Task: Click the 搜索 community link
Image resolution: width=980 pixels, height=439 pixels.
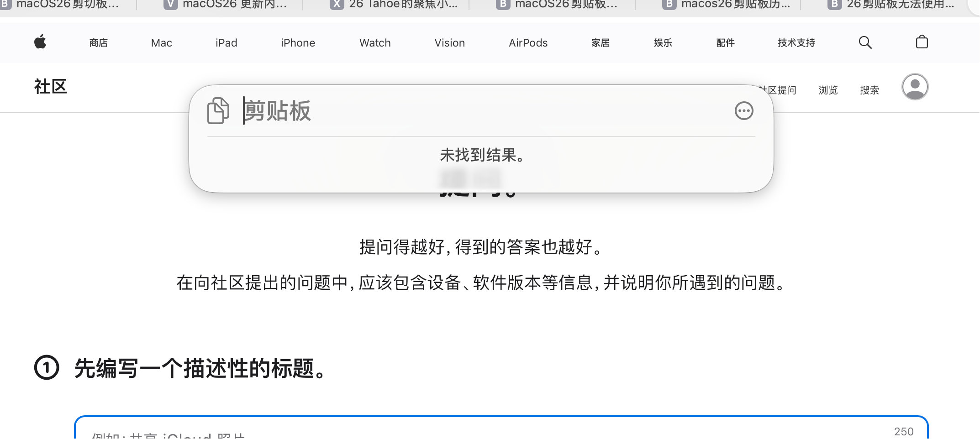Action: pos(869,90)
